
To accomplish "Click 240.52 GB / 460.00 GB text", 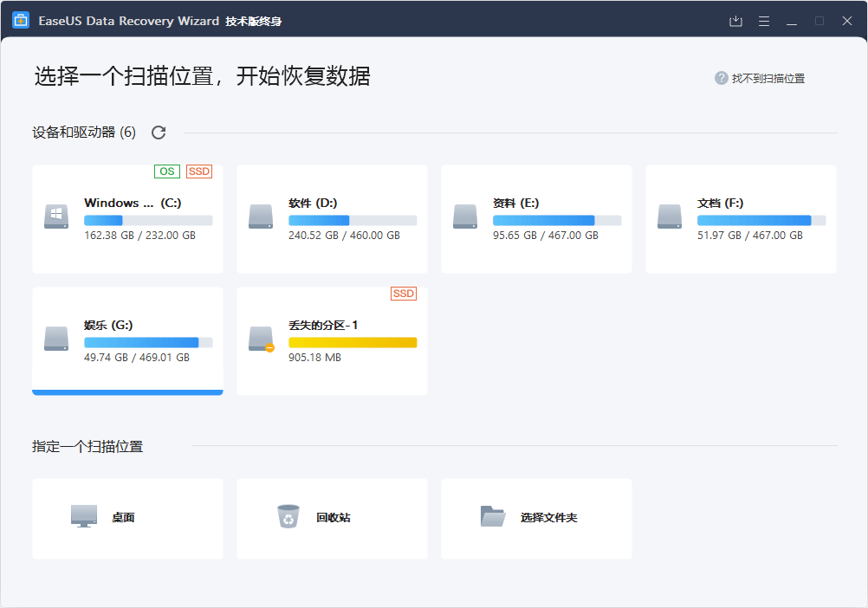I will point(344,236).
